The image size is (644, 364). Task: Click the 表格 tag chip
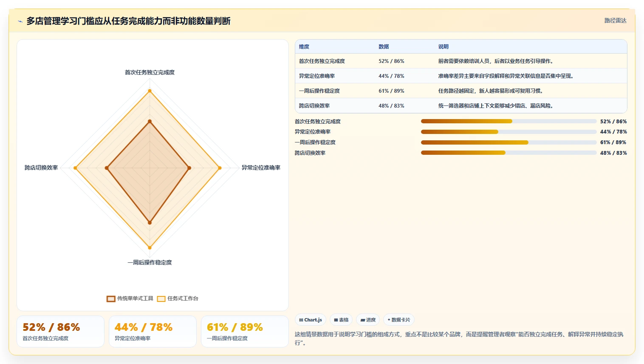(341, 320)
